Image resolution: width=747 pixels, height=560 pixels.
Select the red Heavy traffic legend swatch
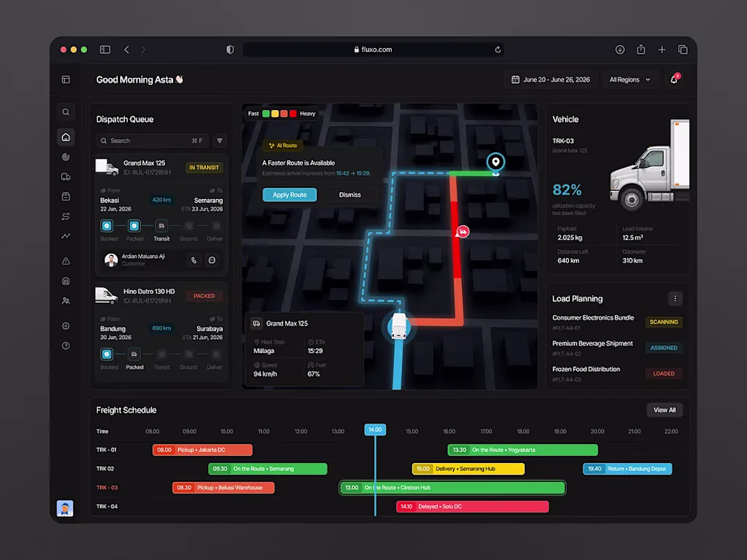point(293,114)
